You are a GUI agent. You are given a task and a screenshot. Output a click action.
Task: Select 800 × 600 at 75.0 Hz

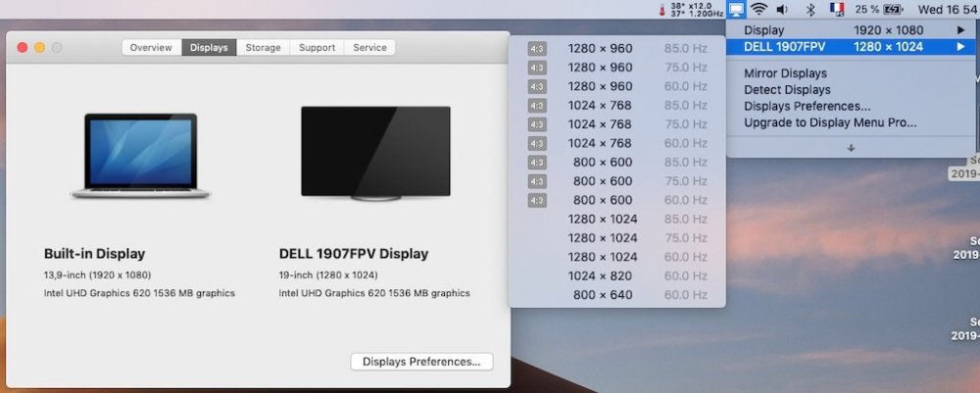(616, 181)
